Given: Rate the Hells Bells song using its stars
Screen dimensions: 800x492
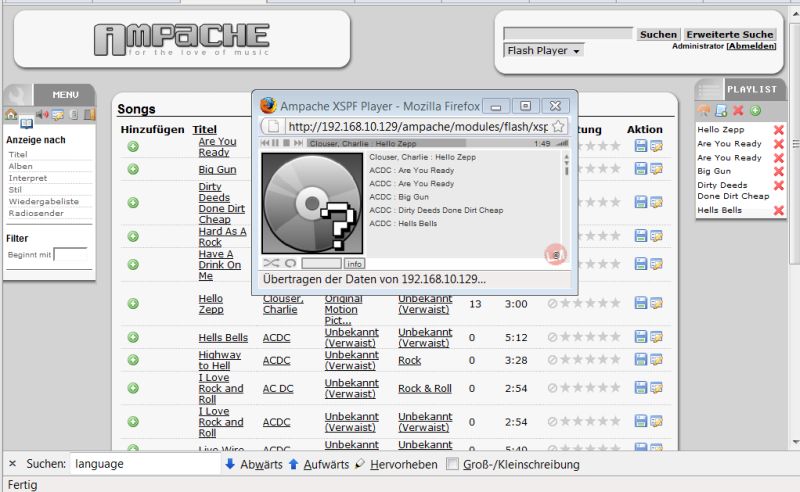Looking at the screenshot, I should point(589,337).
